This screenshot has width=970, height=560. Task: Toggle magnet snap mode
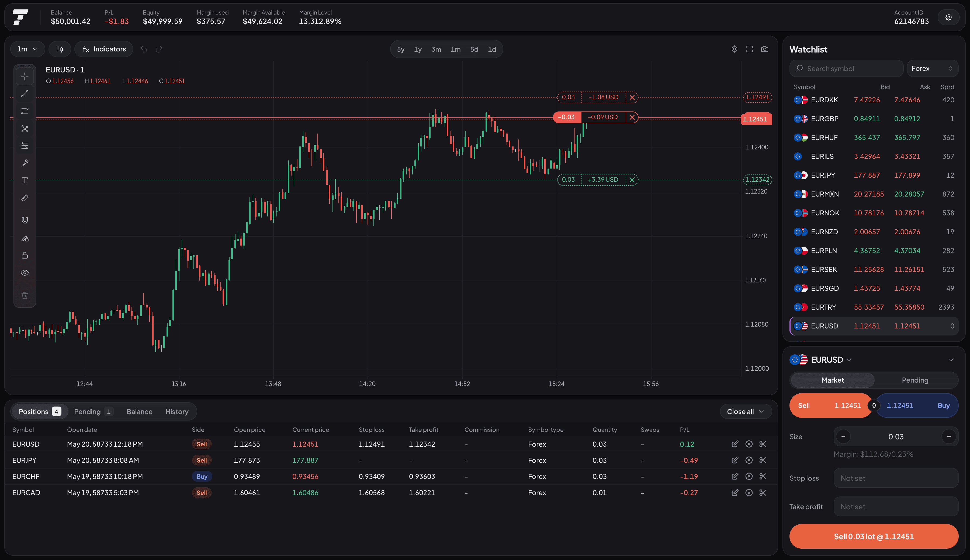tap(25, 220)
